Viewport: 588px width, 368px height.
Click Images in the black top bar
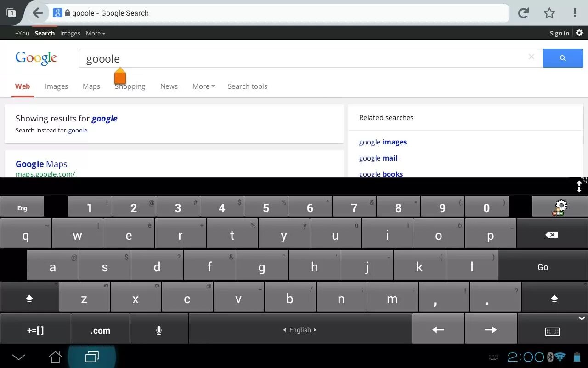70,33
